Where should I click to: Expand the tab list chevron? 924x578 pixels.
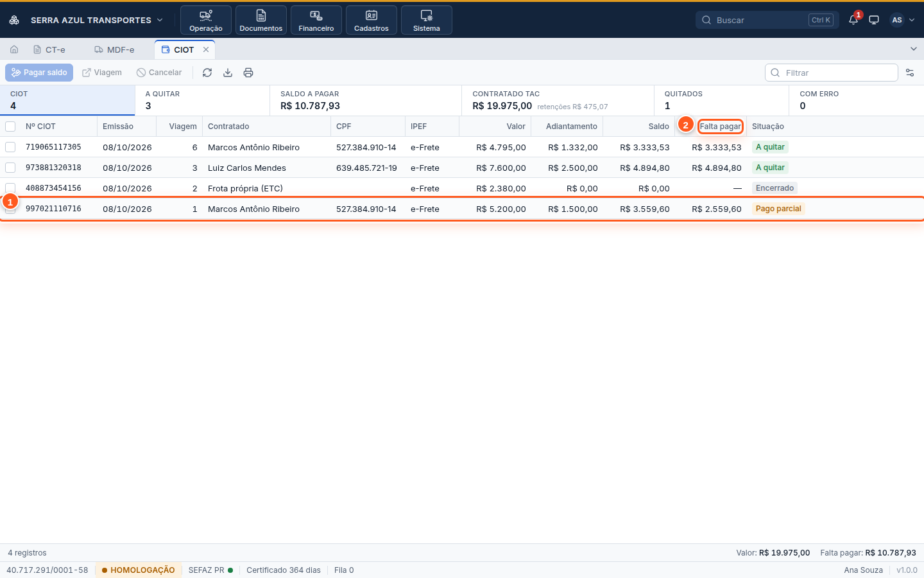(914, 49)
